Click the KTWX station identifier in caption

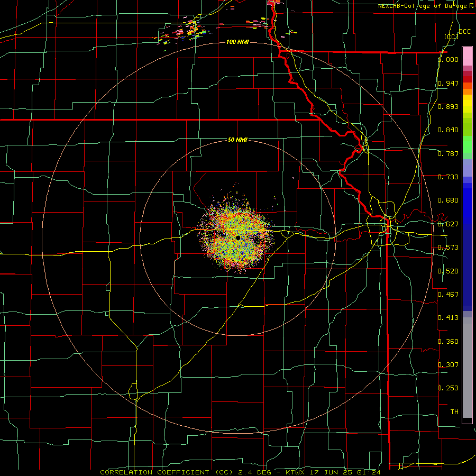point(295,472)
